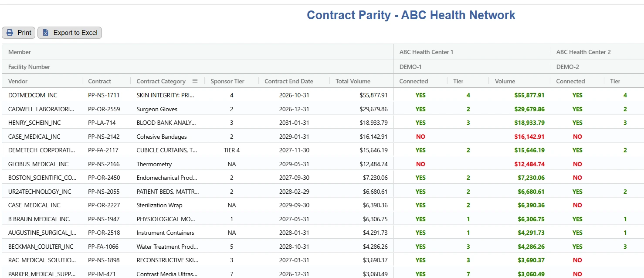
Task: Select the GLOBUS_MEDICAL_INC vendor cell
Action: pos(38,164)
